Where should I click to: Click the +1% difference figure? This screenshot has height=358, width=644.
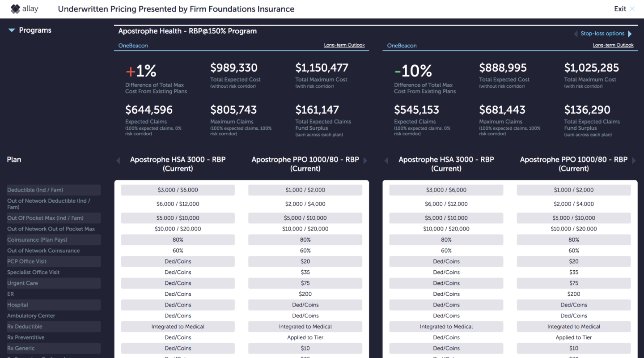141,71
